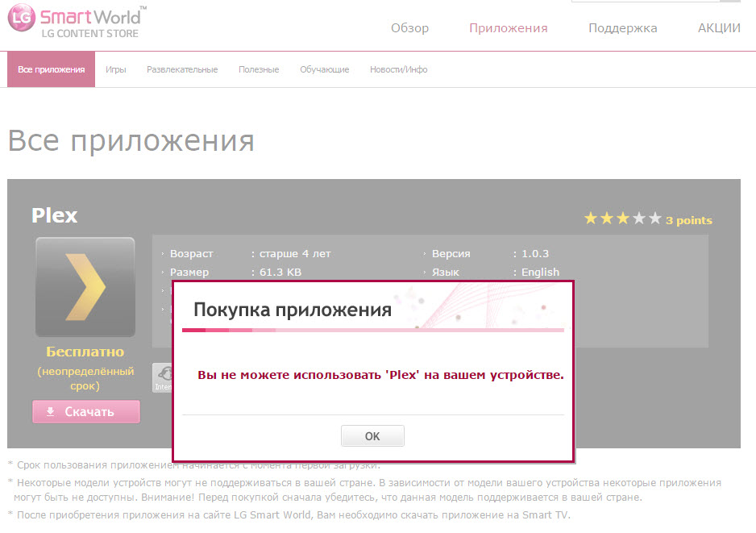Click the Plex app title
Image resolution: width=756 pixels, height=533 pixels.
tap(55, 215)
